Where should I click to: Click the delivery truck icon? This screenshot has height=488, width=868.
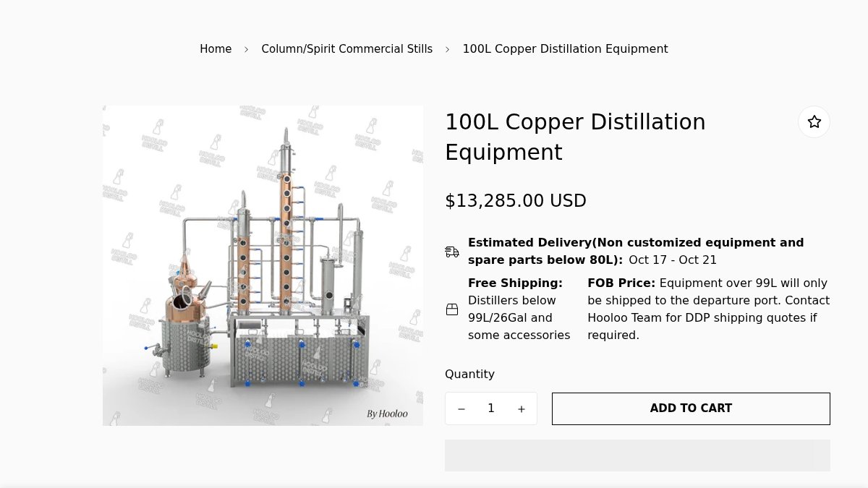[x=452, y=252]
